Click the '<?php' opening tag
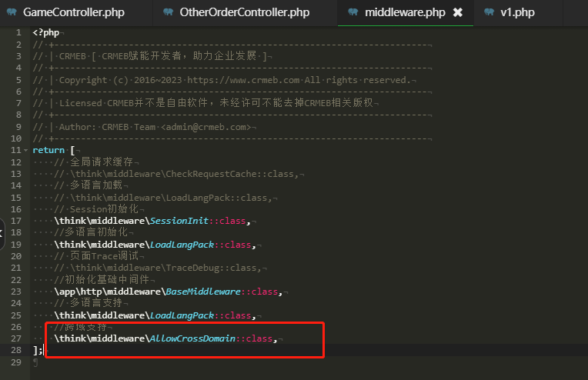The height and width of the screenshot is (380, 588). 45,32
